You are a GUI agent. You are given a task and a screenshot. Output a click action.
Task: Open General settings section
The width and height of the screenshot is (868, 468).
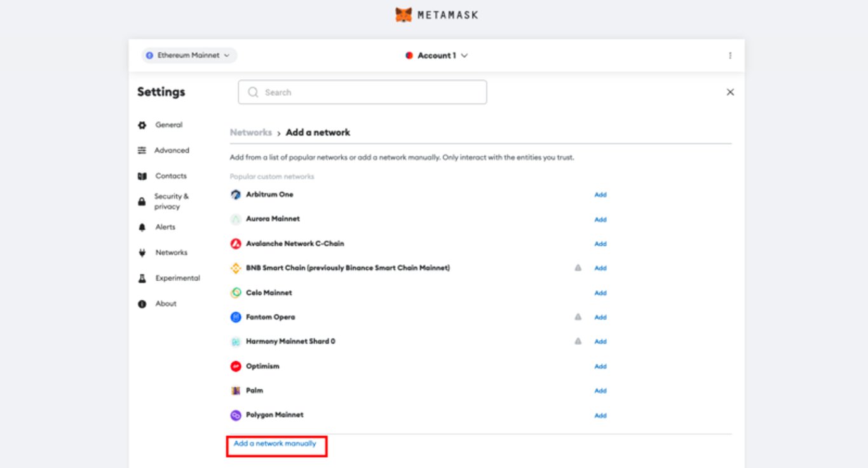tap(168, 125)
